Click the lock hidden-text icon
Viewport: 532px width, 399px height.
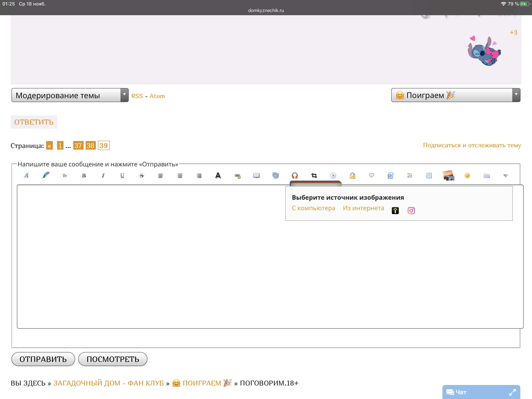pos(352,175)
